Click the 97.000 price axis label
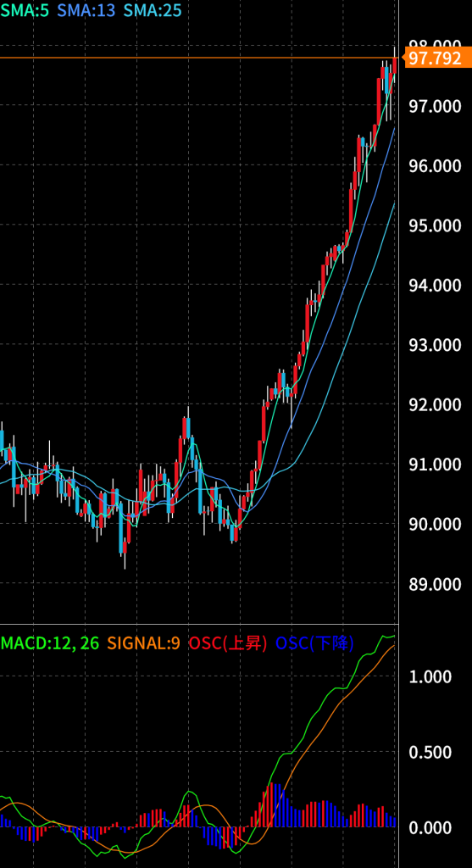 click(x=435, y=106)
